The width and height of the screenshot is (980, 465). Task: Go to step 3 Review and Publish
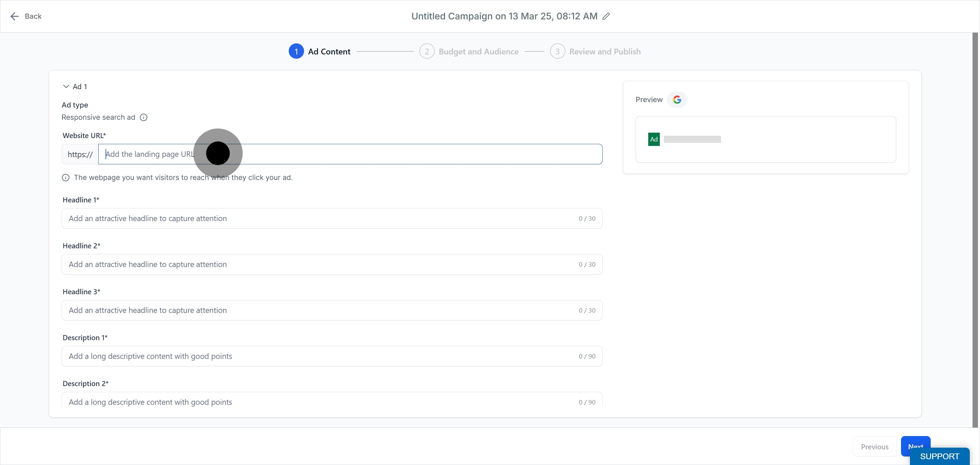[x=595, y=51]
